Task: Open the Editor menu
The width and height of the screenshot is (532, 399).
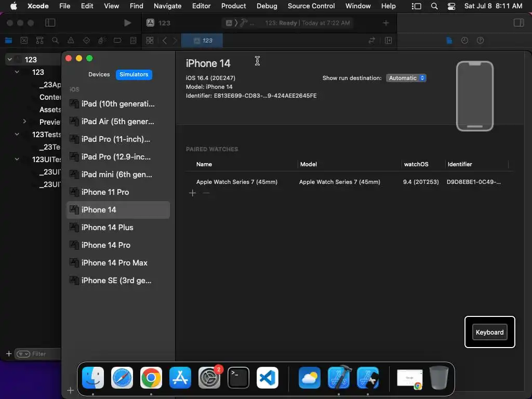Action: [201, 6]
